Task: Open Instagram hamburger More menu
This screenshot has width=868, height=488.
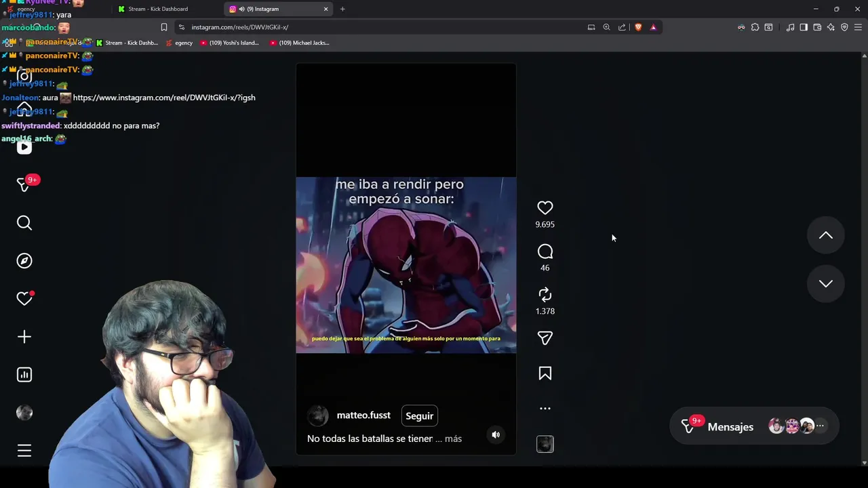Action: click(x=24, y=451)
